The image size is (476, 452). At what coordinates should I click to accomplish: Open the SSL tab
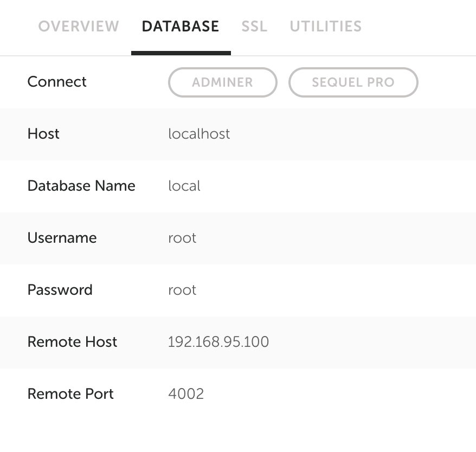click(x=254, y=26)
